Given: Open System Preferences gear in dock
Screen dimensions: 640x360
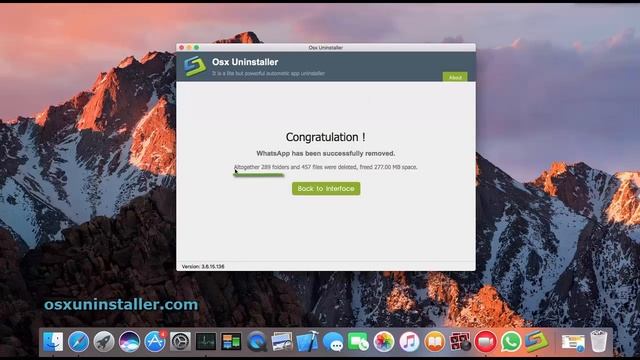Looking at the screenshot, I should (x=180, y=341).
